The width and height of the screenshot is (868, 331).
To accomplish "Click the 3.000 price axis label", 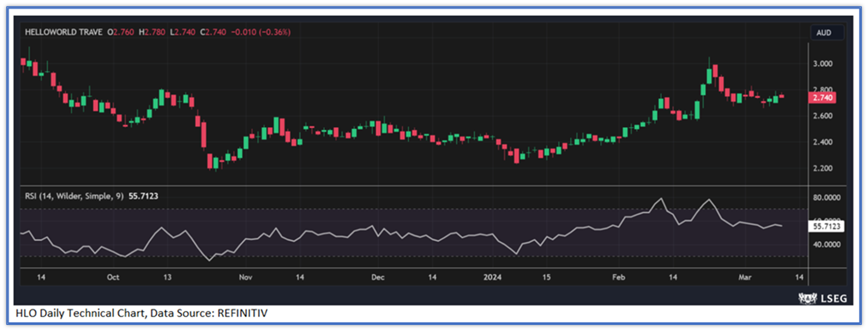I will 822,64.
